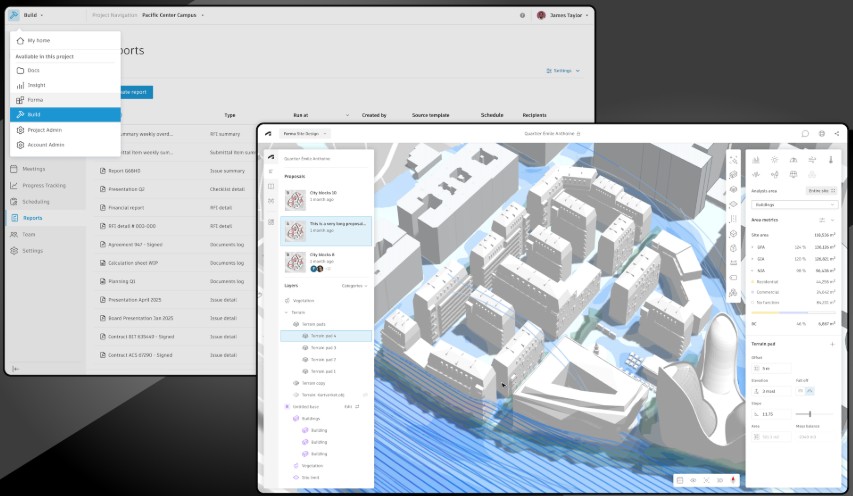The width and height of the screenshot is (853, 496).
Task: Open the help question mark icon
Action: [522, 15]
